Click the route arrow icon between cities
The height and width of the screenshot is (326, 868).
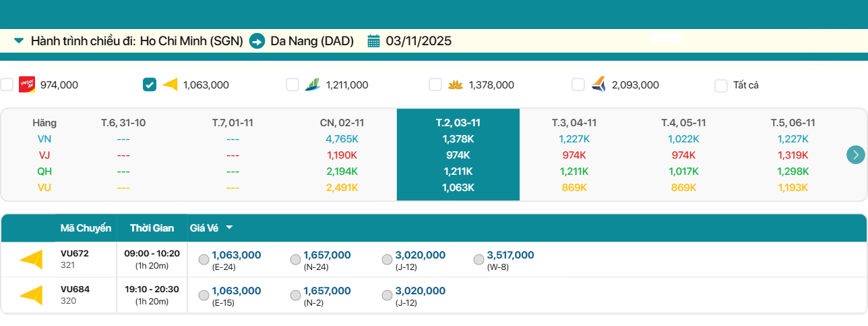[257, 41]
